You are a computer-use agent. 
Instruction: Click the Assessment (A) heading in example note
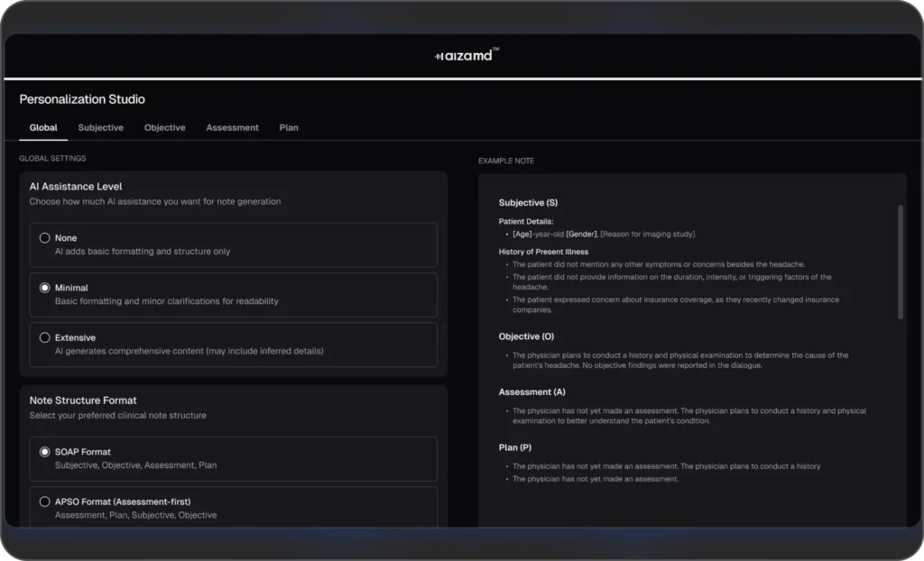coord(531,392)
